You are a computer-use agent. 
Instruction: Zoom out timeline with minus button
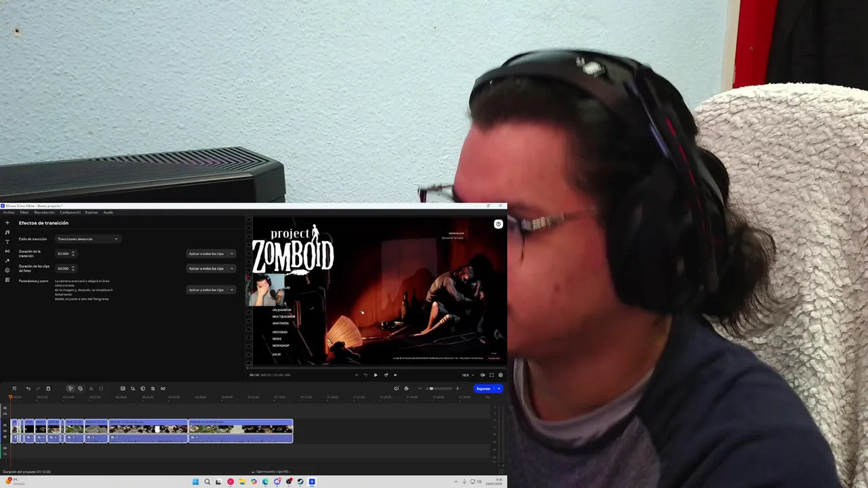pyautogui.click(x=420, y=388)
